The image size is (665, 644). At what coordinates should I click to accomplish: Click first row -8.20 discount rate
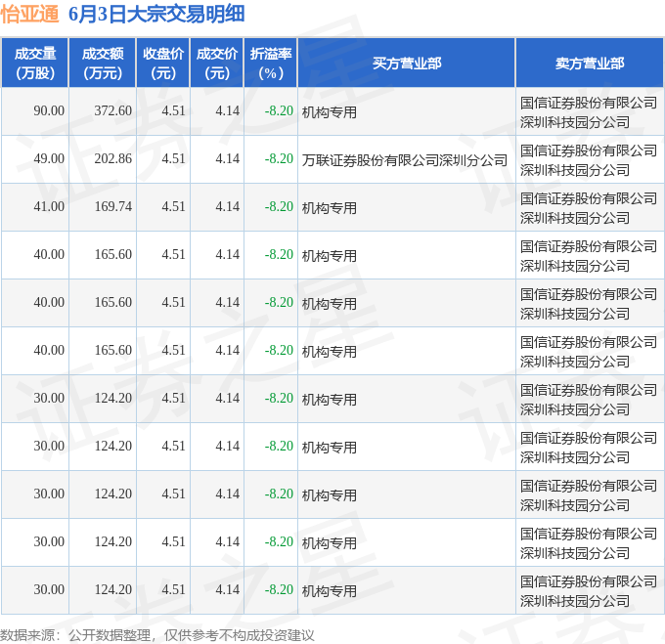point(279,111)
